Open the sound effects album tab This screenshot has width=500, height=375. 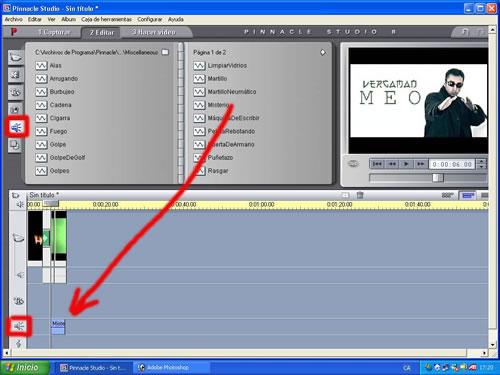16,127
